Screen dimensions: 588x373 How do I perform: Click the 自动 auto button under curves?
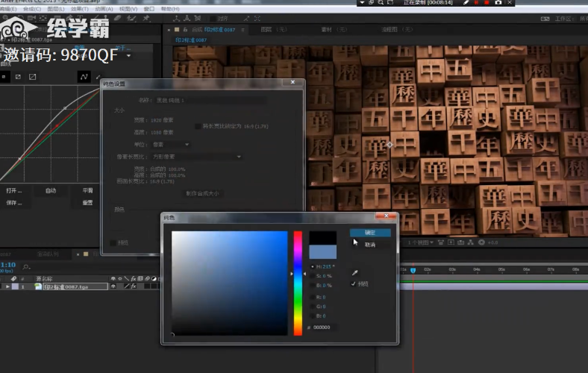click(51, 191)
